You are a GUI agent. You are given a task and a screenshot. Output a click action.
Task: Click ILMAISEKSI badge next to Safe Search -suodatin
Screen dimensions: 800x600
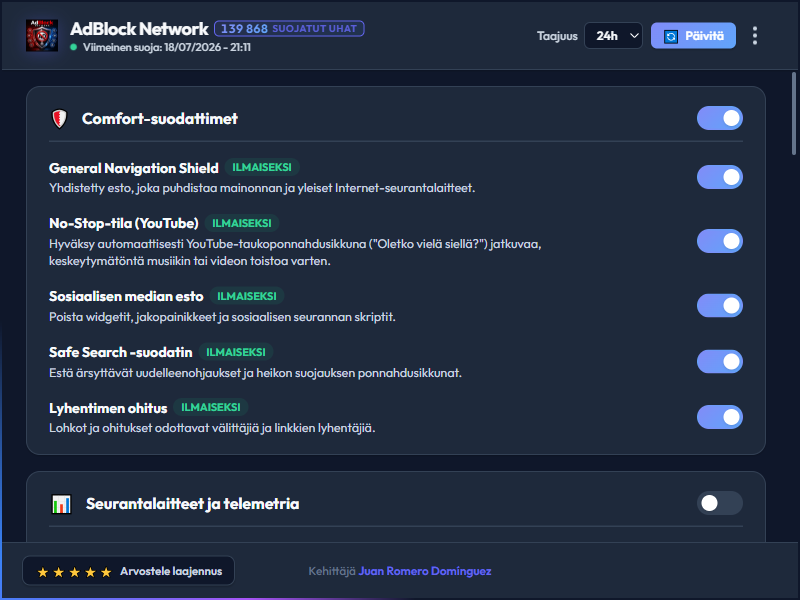pyautogui.click(x=235, y=353)
